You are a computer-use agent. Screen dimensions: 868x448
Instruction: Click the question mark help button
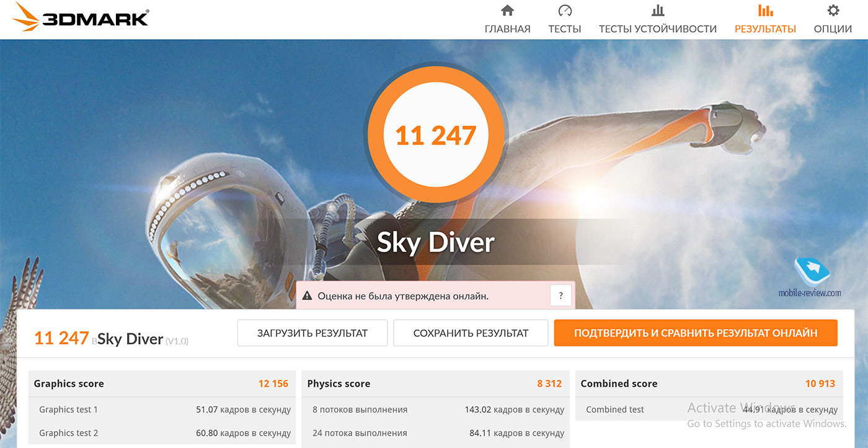[x=560, y=296]
